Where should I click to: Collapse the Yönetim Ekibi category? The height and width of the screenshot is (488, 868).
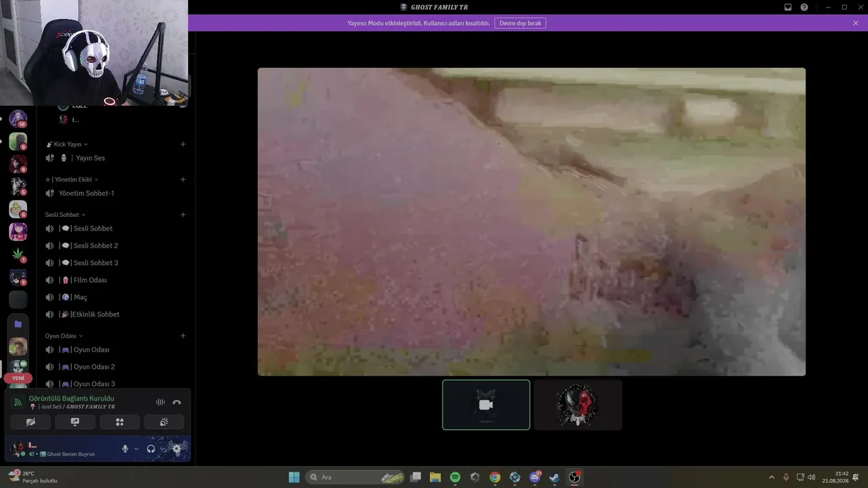tap(72, 180)
